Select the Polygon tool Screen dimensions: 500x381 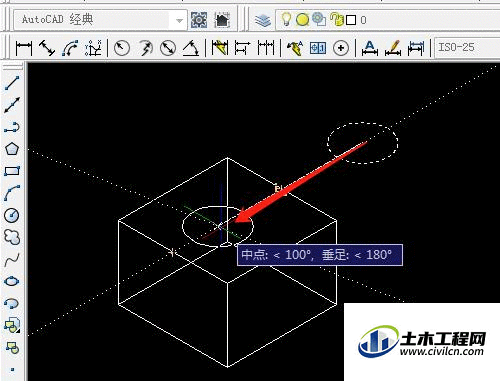[12, 149]
